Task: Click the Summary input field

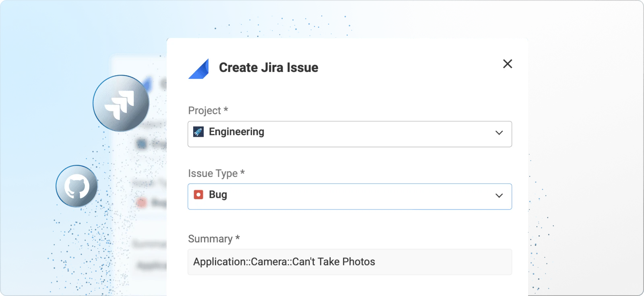Action: (350, 262)
